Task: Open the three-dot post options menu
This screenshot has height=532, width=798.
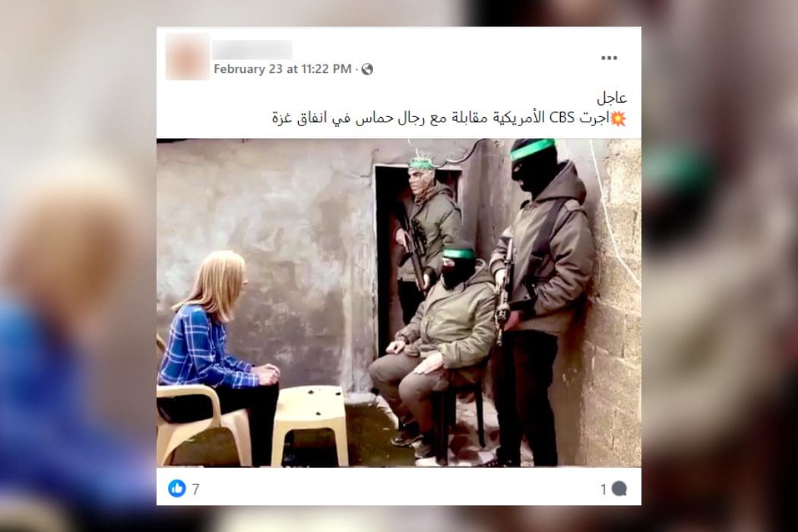Action: [609, 58]
